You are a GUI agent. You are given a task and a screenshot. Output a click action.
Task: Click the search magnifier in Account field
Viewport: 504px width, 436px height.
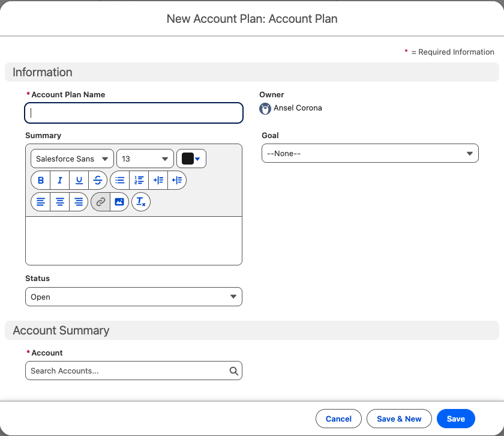[x=233, y=371]
